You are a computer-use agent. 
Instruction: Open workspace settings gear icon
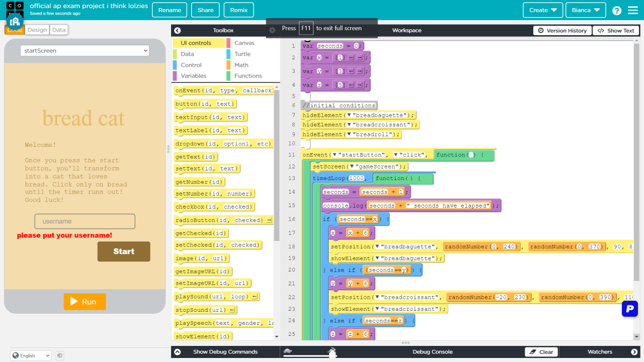click(272, 30)
